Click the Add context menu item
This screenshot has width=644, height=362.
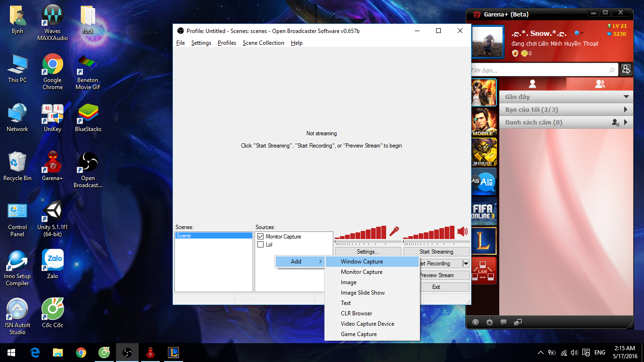coord(300,262)
